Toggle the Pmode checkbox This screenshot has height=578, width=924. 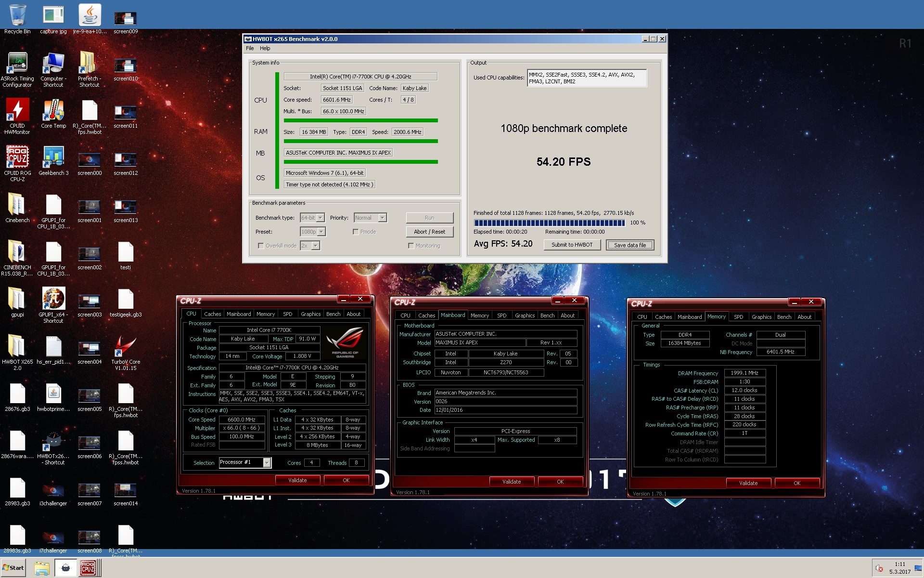coord(356,232)
